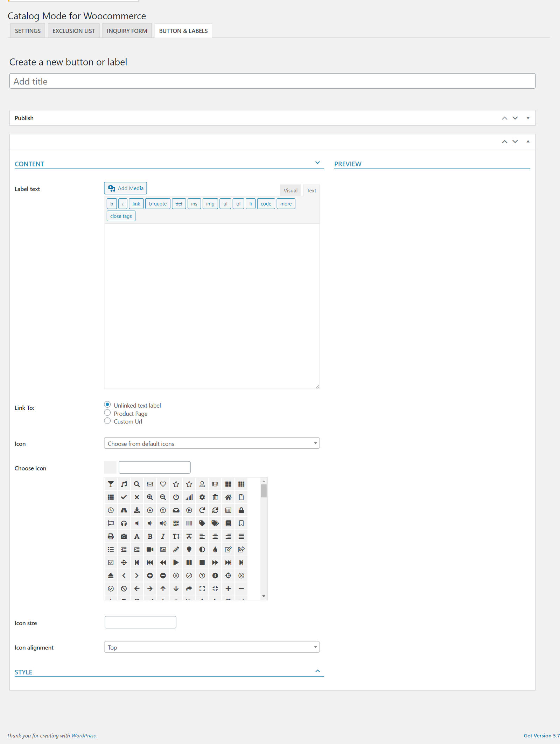Pick the barcode icon

point(189,523)
